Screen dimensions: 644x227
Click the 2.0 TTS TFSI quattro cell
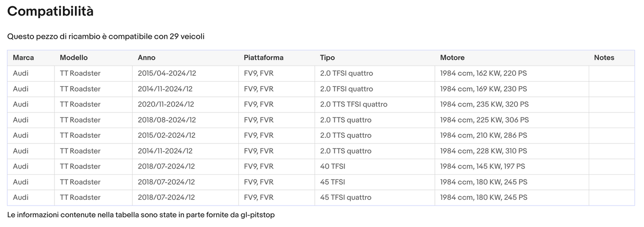click(353, 104)
